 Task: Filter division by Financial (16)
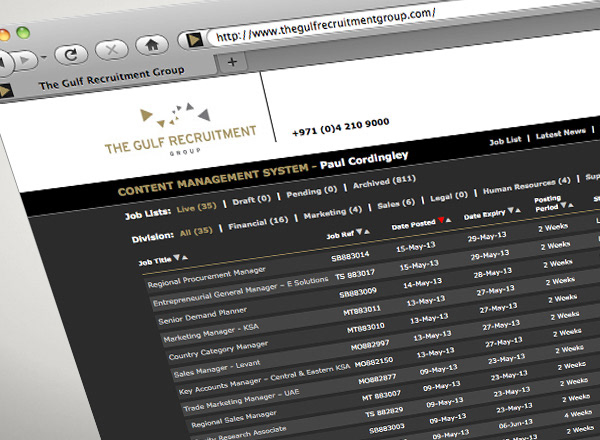coord(258,223)
